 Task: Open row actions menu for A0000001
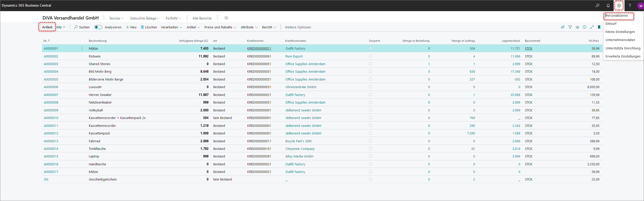82,48
